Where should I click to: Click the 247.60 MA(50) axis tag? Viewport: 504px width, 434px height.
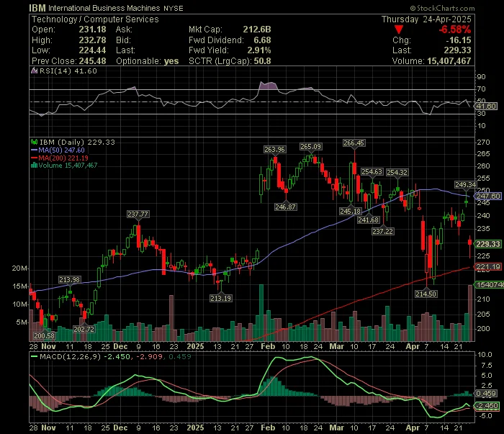click(x=488, y=196)
